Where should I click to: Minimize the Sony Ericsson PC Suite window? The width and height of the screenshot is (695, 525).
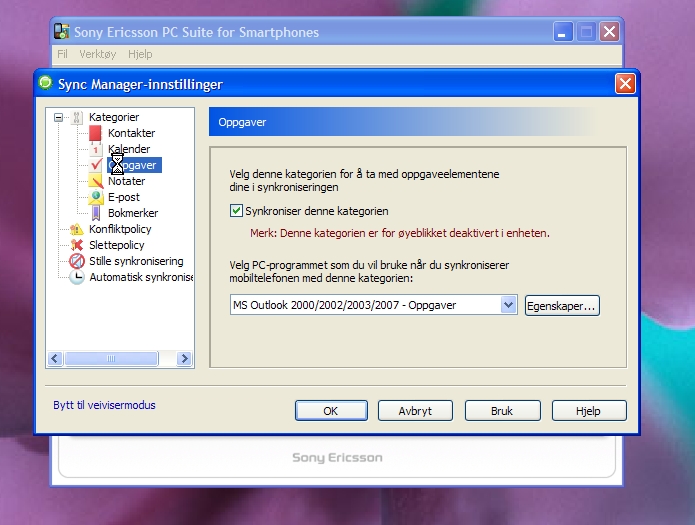click(562, 32)
